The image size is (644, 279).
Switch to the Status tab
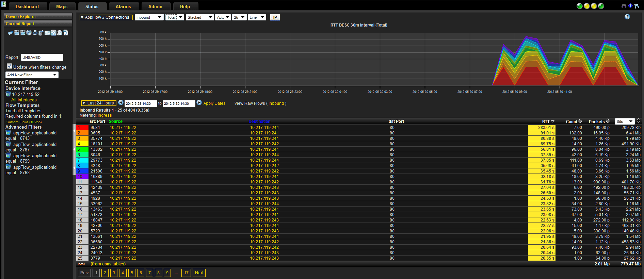tap(92, 6)
